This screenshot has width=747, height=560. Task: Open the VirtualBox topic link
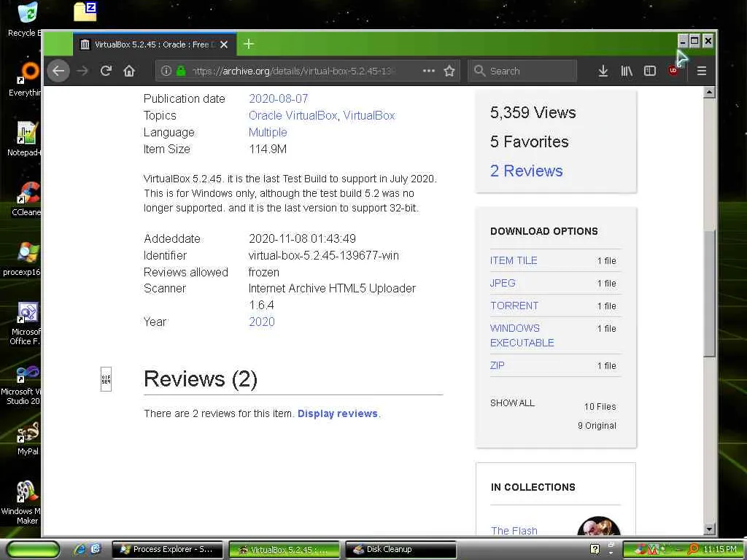tap(368, 115)
